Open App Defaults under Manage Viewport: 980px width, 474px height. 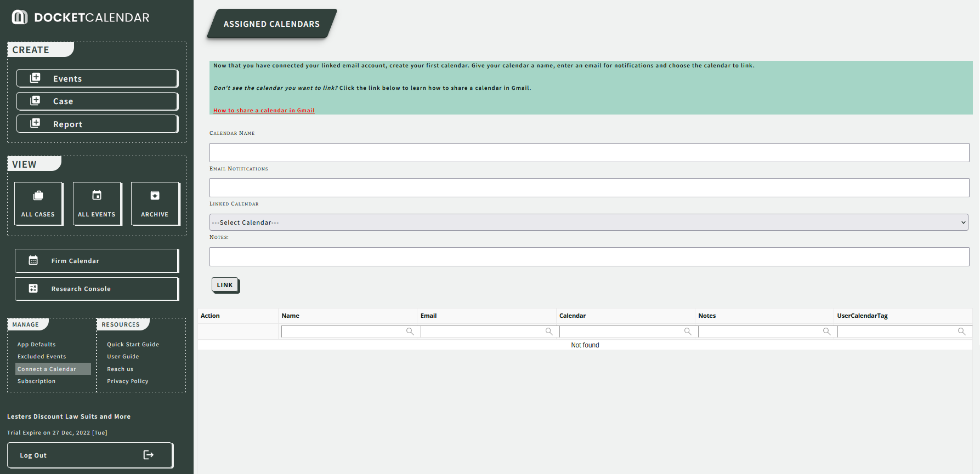(37, 345)
